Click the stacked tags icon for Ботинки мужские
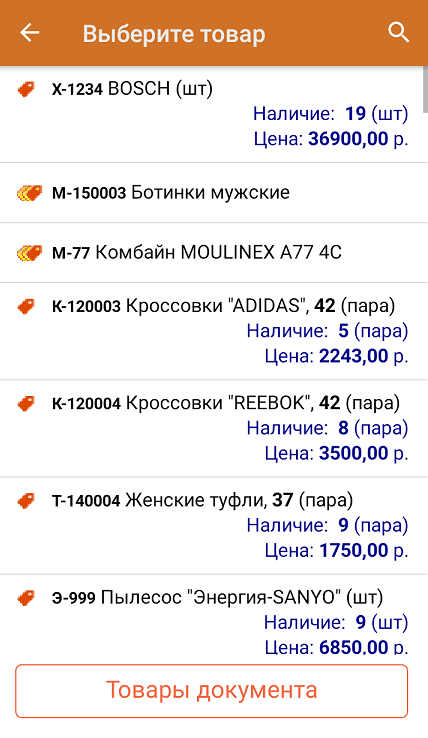 click(29, 193)
